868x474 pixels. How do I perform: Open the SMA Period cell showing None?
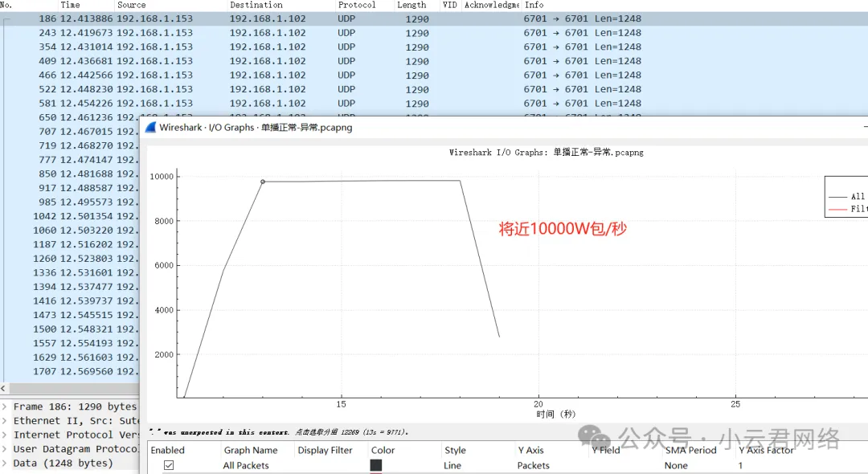point(676,465)
